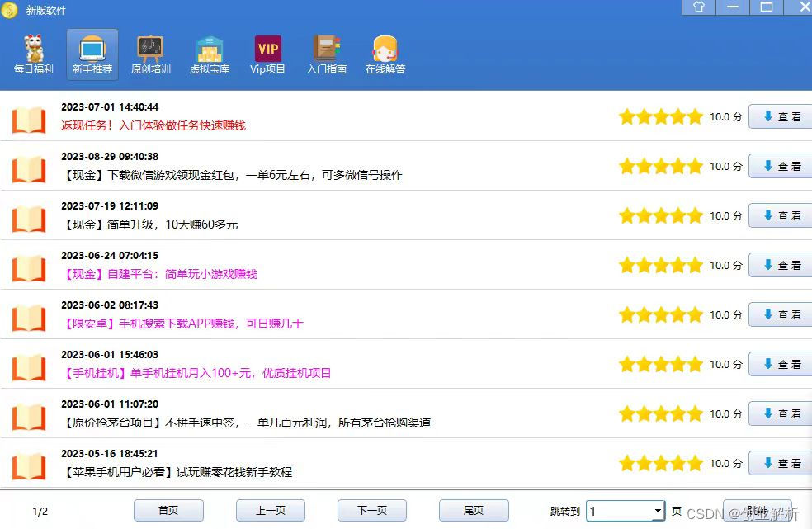812x529 pixels.
Task: Open 在线解答 online Q&A support
Action: [385, 54]
